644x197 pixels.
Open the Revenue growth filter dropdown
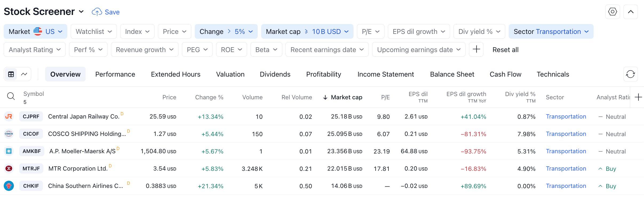(145, 50)
